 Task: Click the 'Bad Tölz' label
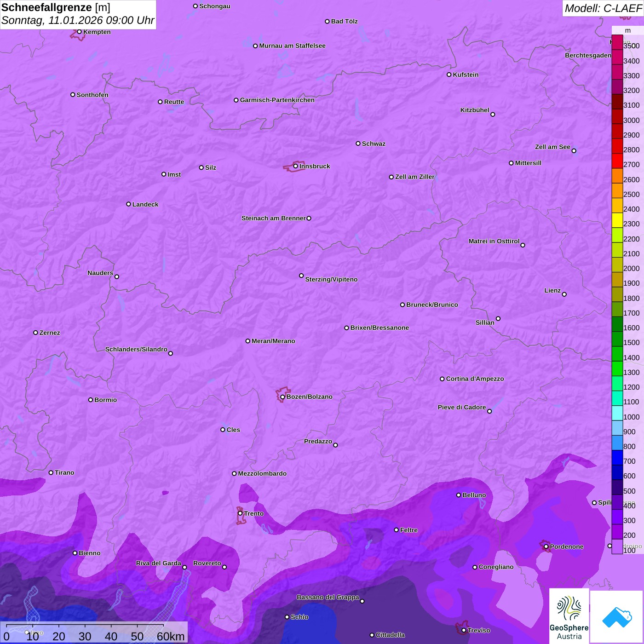345,21
